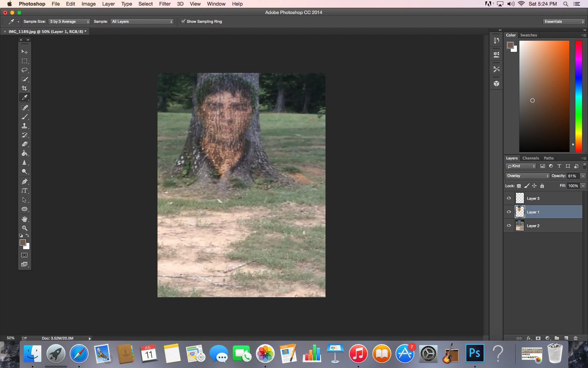Open Sample Size dropdown
Viewport: 588px width, 368px height.
pos(69,21)
